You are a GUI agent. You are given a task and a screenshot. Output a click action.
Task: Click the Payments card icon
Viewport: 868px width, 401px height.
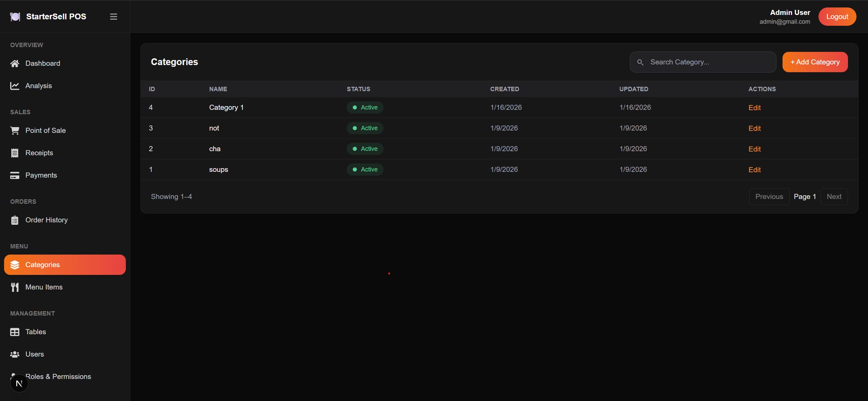[15, 175]
